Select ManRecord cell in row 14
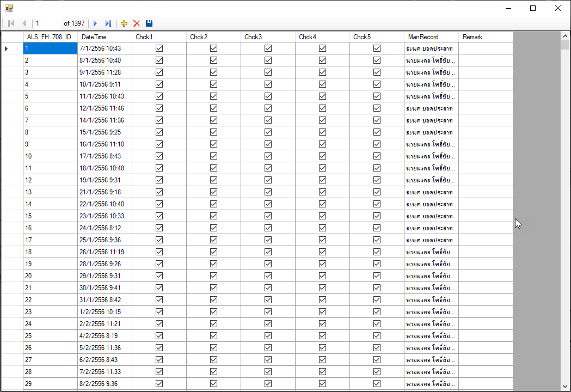This screenshot has width=571, height=392. tap(431, 204)
